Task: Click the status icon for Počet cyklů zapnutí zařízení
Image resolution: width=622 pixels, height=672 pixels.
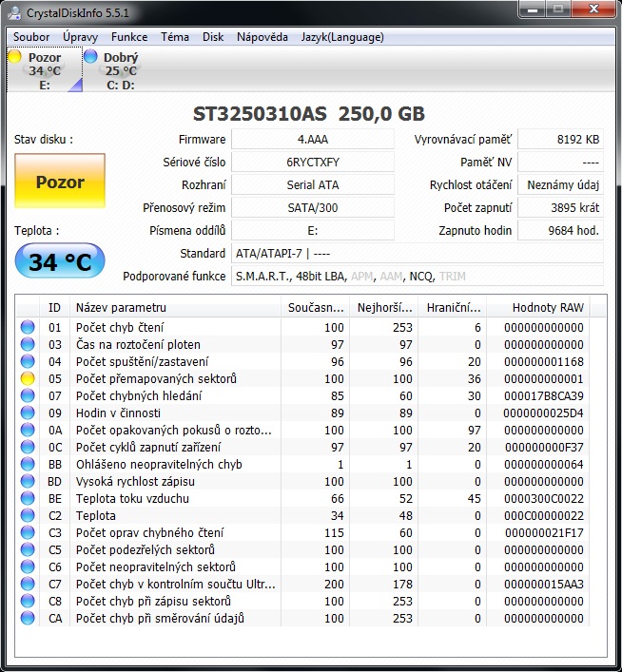Action: [x=28, y=448]
